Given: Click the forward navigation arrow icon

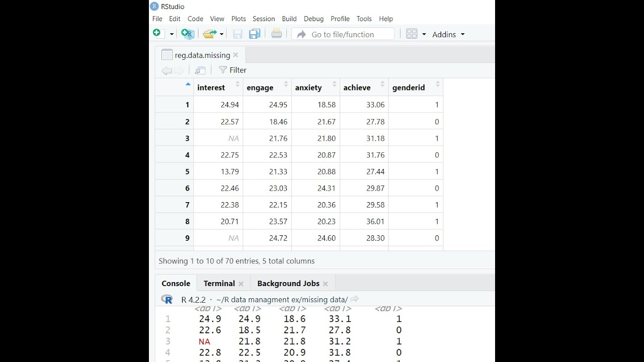Looking at the screenshot, I should pos(179,70).
